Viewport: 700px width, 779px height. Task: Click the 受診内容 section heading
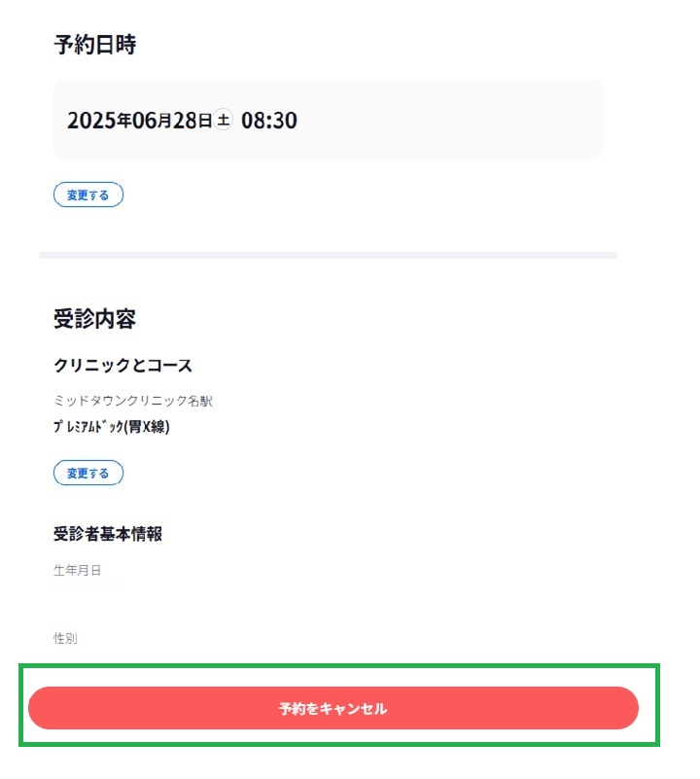pyautogui.click(x=95, y=318)
